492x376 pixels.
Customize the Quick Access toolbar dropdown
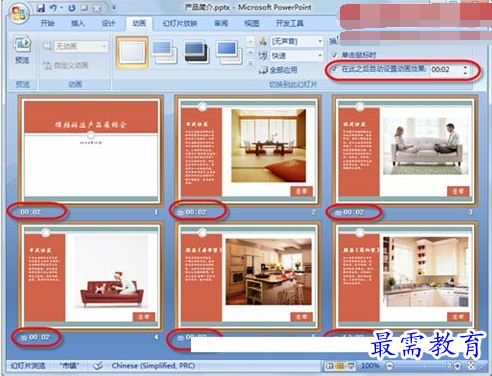click(x=114, y=7)
